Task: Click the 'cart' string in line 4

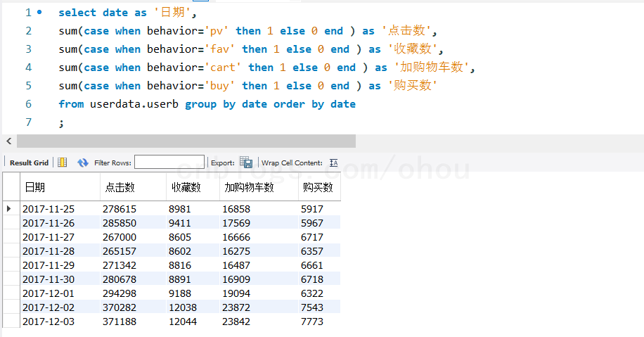Action: (x=223, y=68)
